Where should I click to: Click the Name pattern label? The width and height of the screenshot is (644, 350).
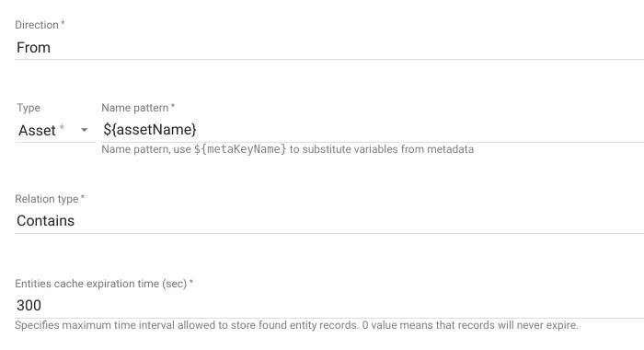tap(134, 108)
